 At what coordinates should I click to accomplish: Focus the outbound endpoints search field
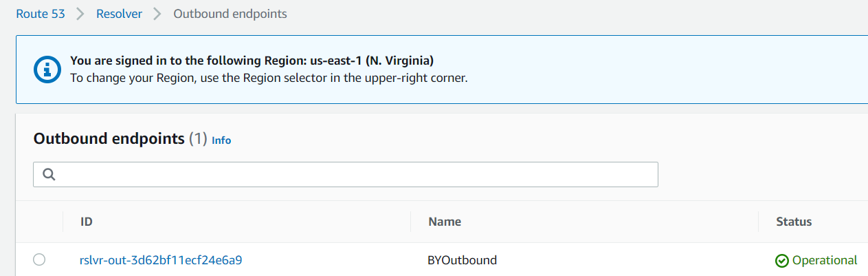click(346, 174)
